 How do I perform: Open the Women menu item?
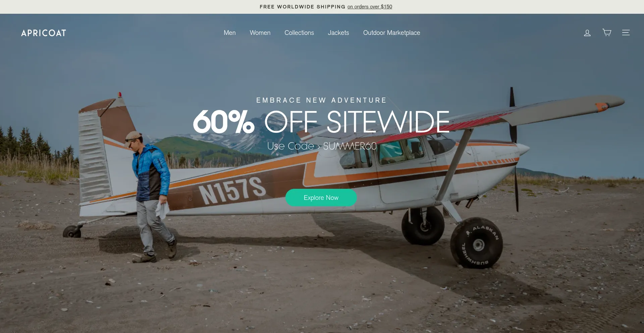pyautogui.click(x=260, y=33)
